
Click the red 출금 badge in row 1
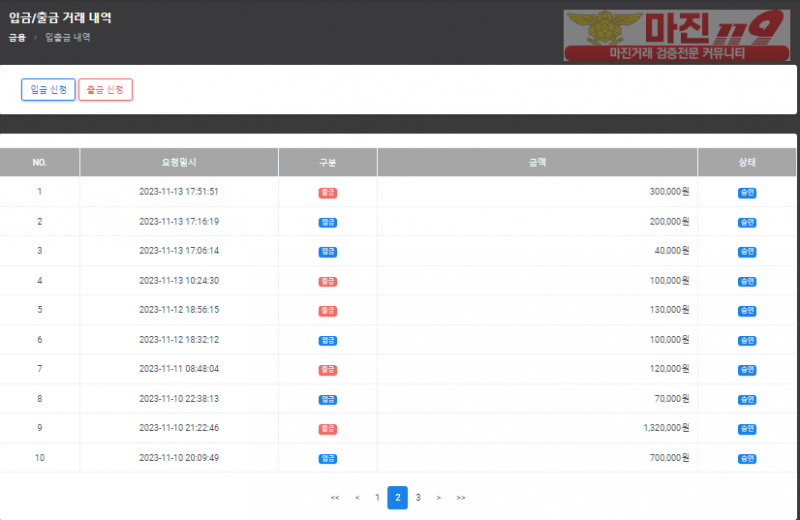(x=327, y=192)
